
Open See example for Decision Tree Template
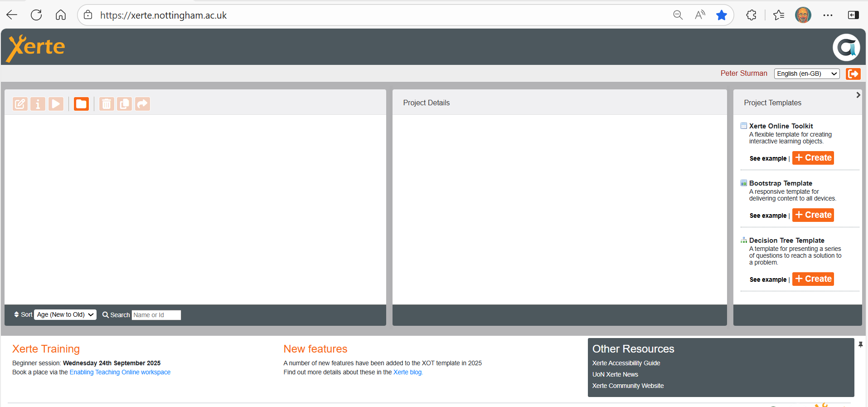[x=768, y=280]
